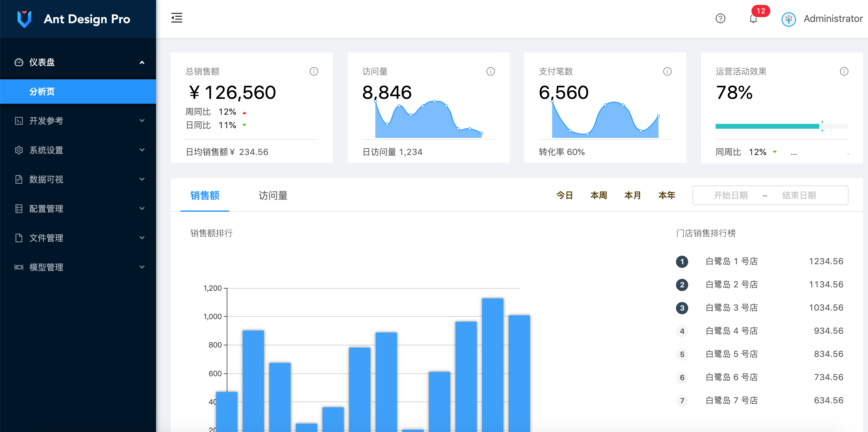
Task: Click the 数据可视 document icon
Action: pyautogui.click(x=19, y=179)
